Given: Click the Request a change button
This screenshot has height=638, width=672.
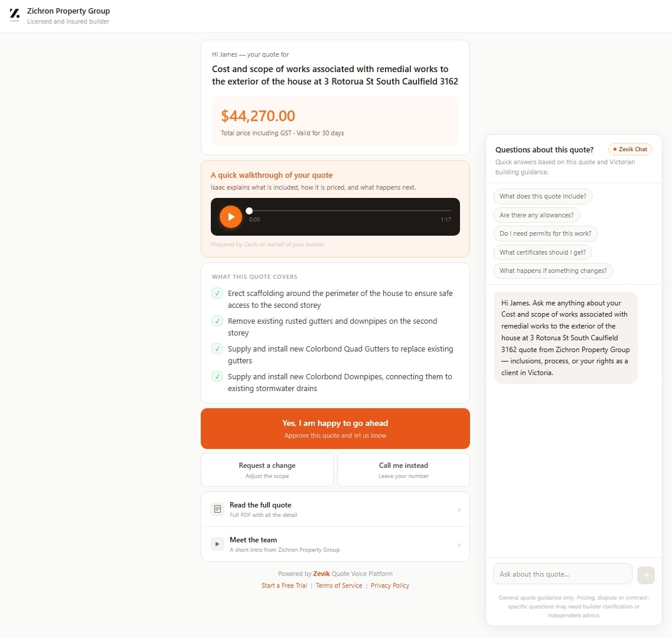Looking at the screenshot, I should [x=267, y=470].
